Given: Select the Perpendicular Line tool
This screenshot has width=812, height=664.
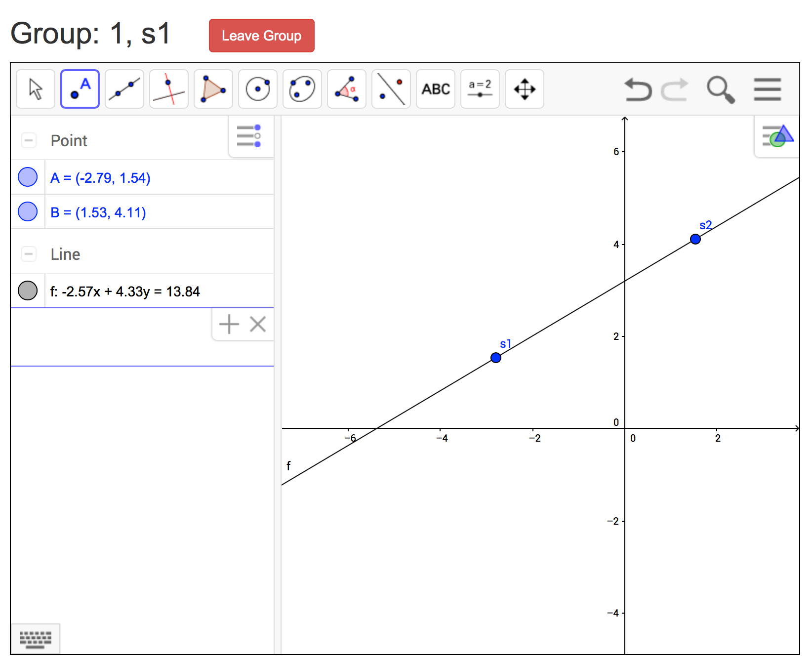Looking at the screenshot, I should pyautogui.click(x=168, y=89).
